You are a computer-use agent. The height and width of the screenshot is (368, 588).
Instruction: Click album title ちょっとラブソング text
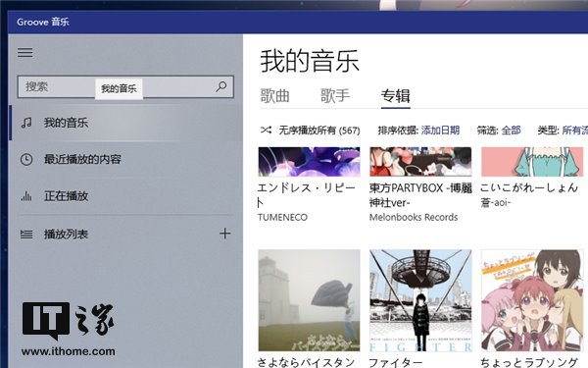(529, 362)
